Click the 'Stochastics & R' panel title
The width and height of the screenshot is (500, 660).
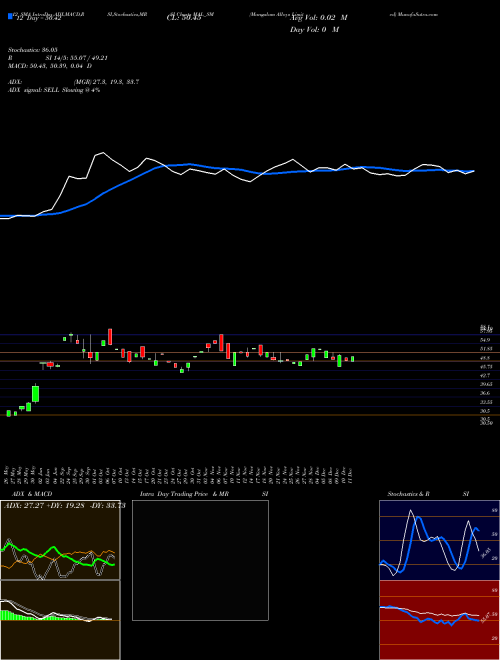pos(409,494)
